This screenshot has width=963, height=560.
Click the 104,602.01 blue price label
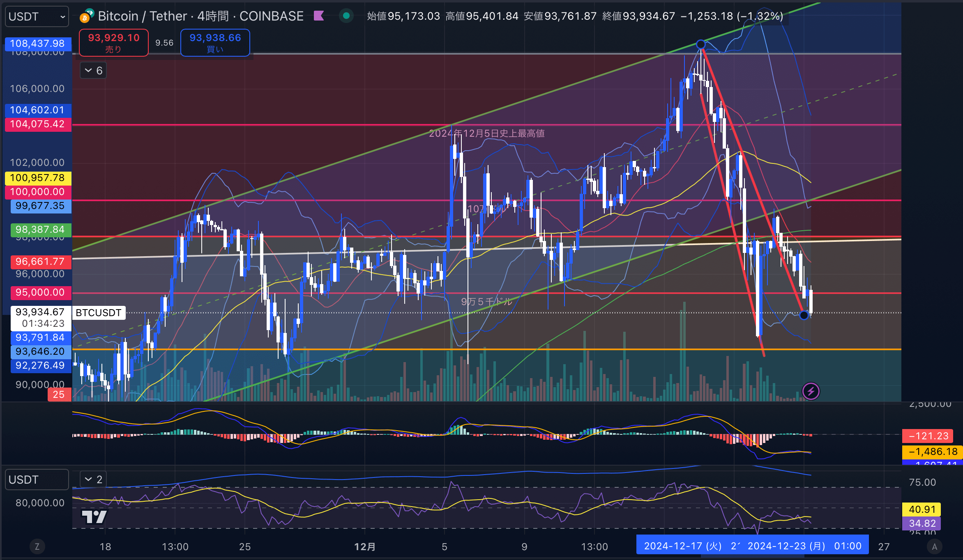click(38, 110)
